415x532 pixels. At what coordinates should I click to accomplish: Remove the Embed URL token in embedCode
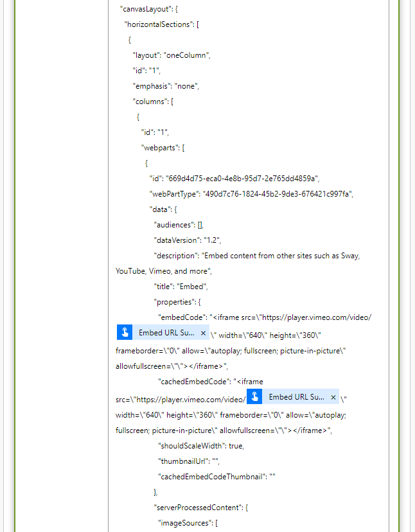tap(203, 333)
